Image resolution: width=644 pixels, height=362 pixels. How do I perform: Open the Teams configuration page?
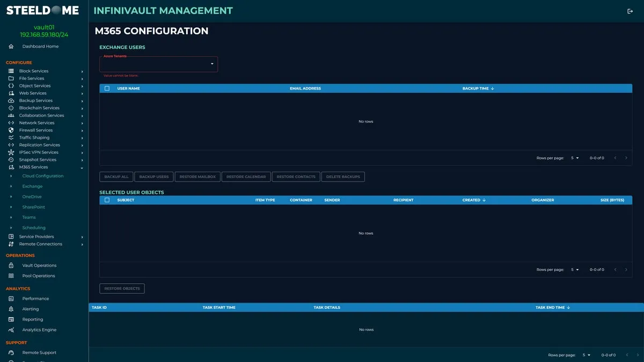click(28, 217)
